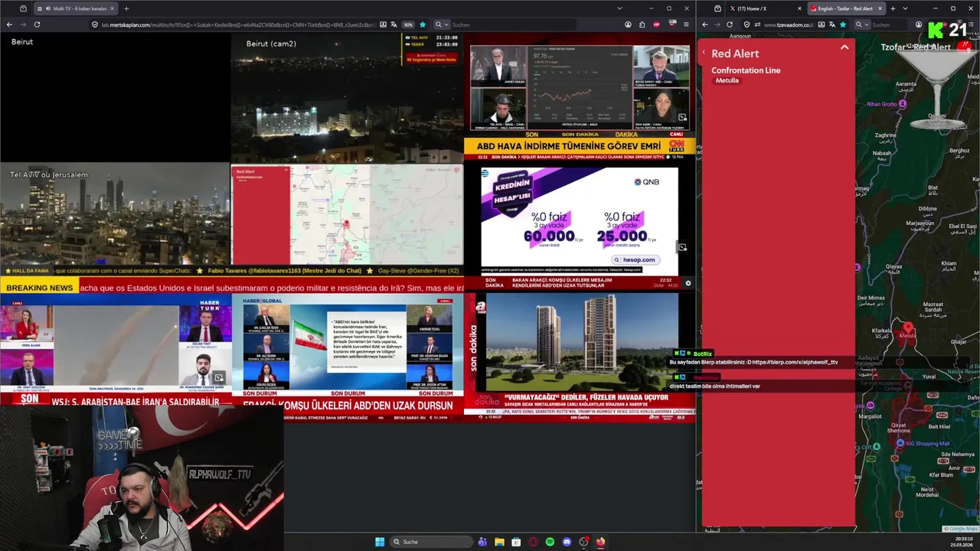Screen dimensions: 980x551
Task: Expand the tab list in Multi TV window
Action: point(619,8)
